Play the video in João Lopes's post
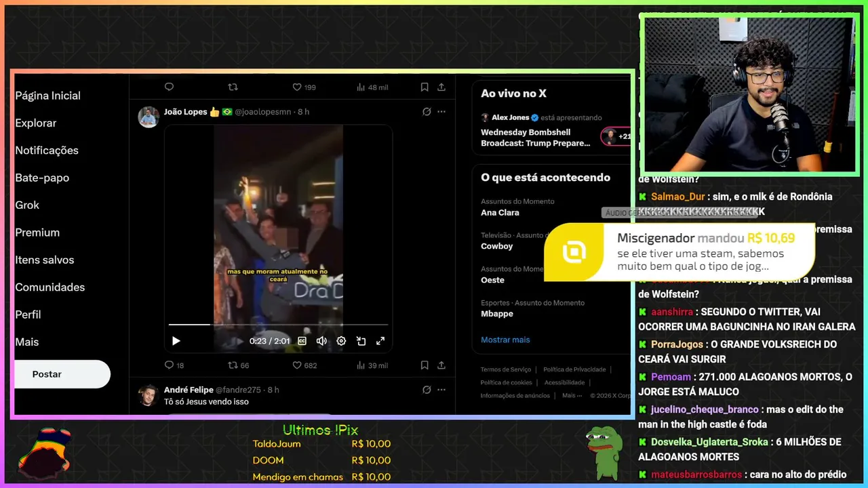 click(x=176, y=341)
